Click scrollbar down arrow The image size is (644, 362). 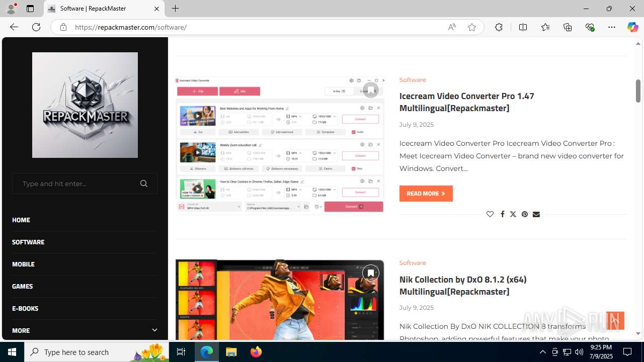[638, 333]
